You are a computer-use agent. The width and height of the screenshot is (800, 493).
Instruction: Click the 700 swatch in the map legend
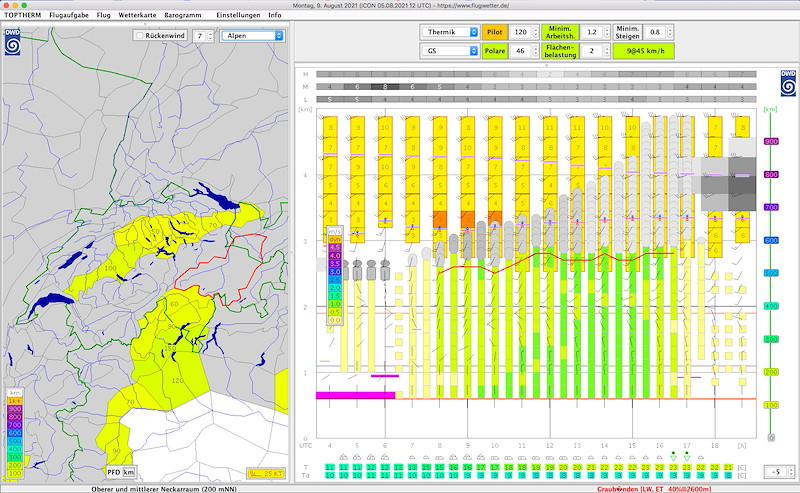[x=15, y=425]
